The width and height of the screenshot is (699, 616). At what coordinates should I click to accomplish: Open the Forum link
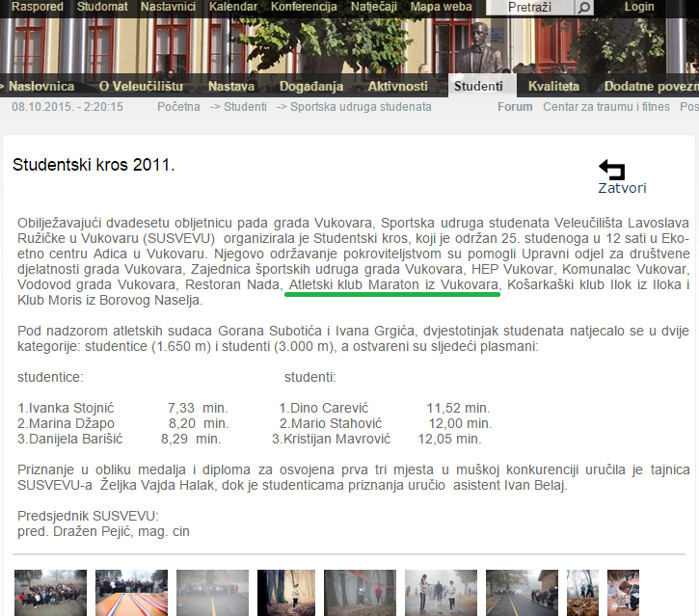click(515, 107)
